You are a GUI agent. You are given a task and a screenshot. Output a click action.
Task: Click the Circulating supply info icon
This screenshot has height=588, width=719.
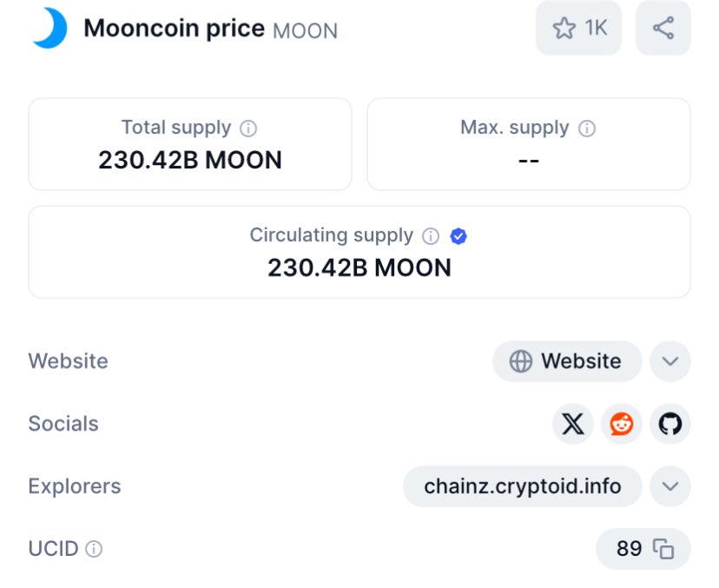tap(431, 236)
